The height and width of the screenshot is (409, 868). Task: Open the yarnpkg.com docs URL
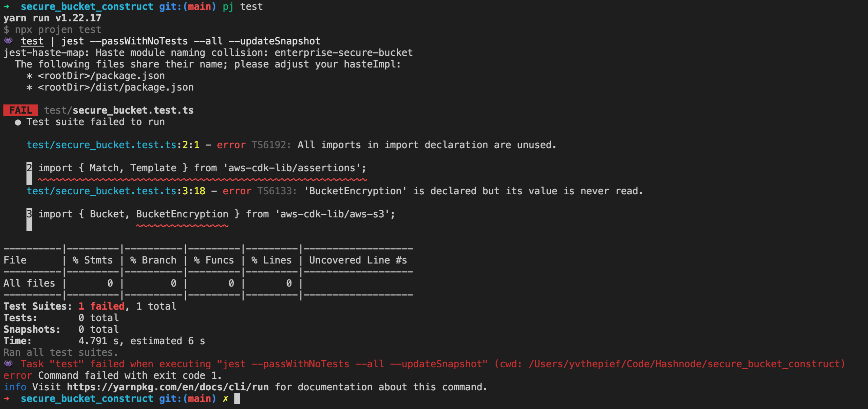pos(168,387)
